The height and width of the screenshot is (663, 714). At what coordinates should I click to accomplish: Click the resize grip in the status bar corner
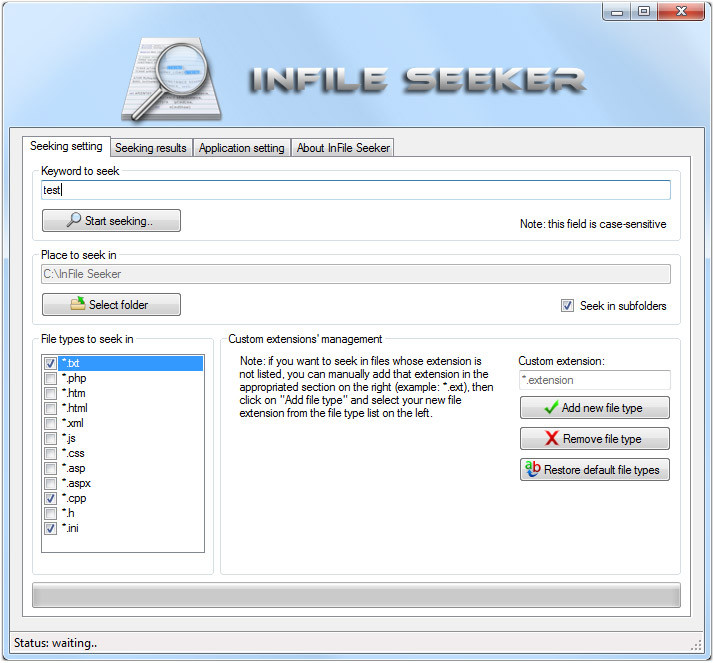696,646
